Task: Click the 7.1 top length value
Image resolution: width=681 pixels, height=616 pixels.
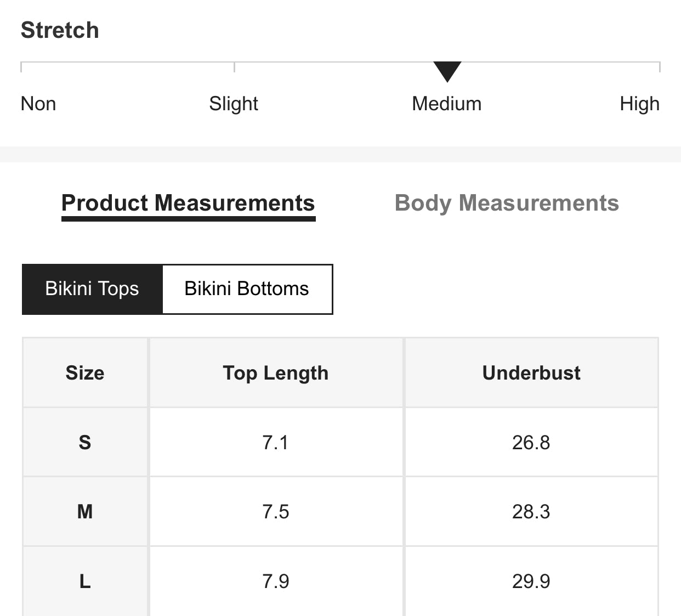Action: coord(275,442)
